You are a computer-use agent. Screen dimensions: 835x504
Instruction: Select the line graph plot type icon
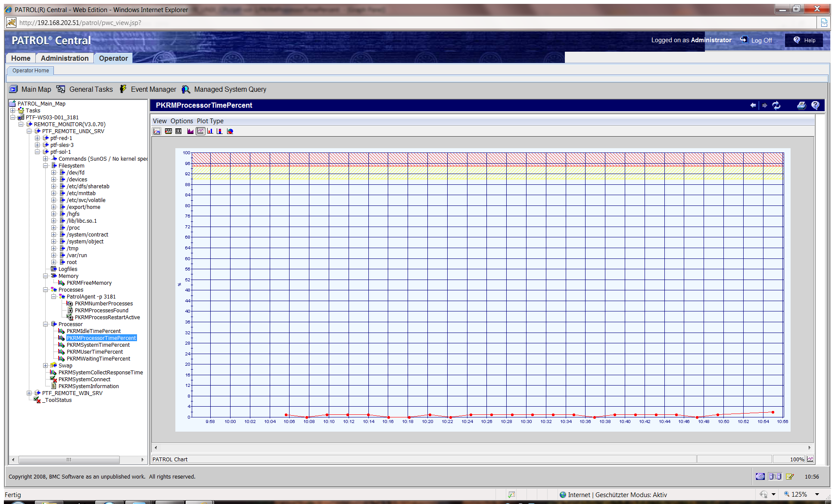point(200,131)
